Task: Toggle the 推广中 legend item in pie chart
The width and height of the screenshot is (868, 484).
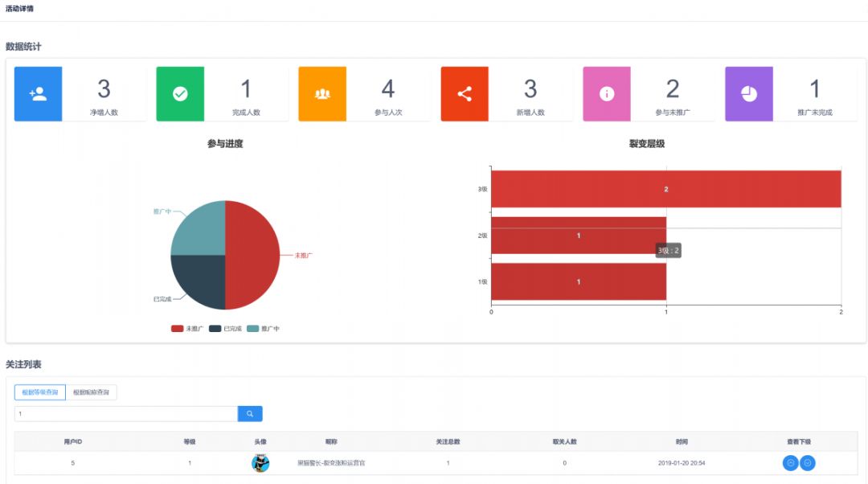Action: (263, 329)
